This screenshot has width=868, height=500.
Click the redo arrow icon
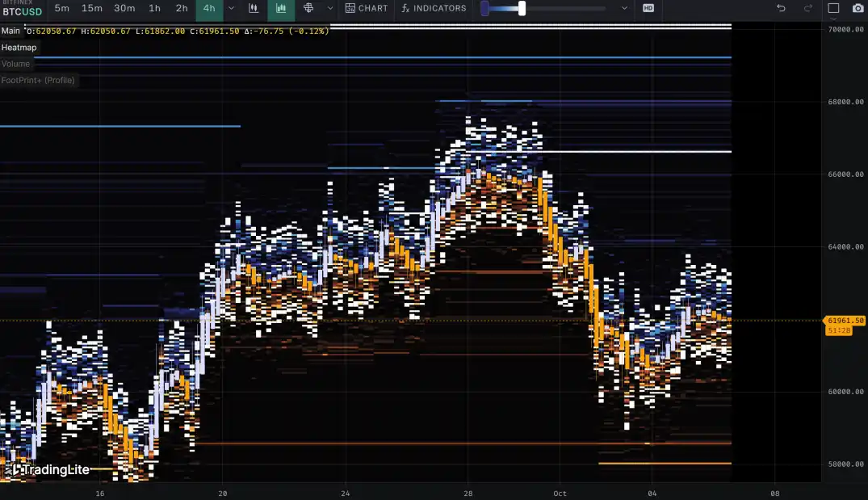(808, 8)
